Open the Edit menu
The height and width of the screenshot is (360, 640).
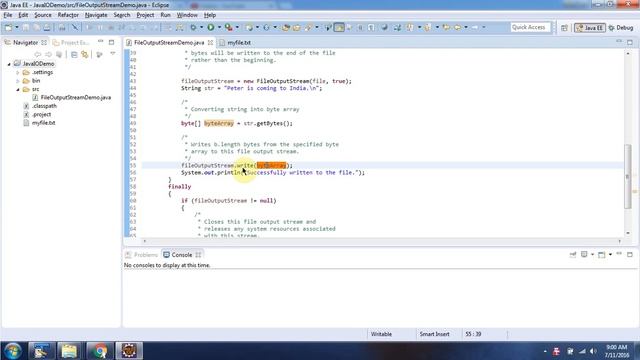point(23,15)
